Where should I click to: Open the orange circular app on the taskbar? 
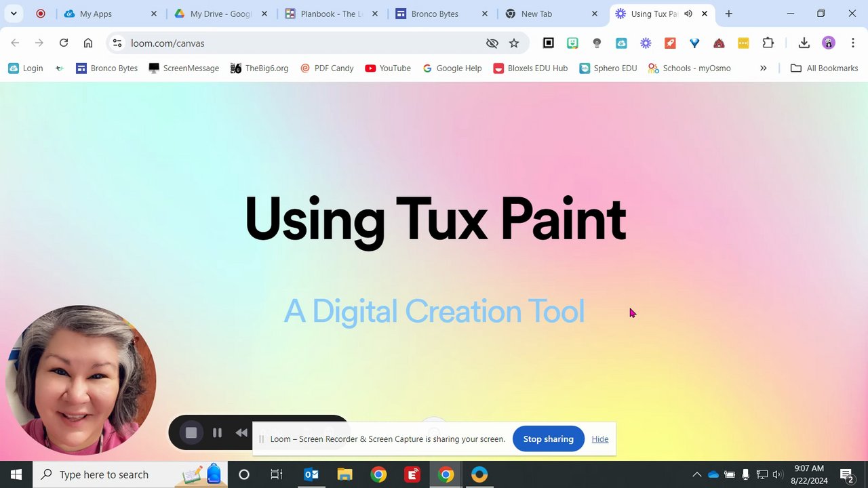pos(479,474)
